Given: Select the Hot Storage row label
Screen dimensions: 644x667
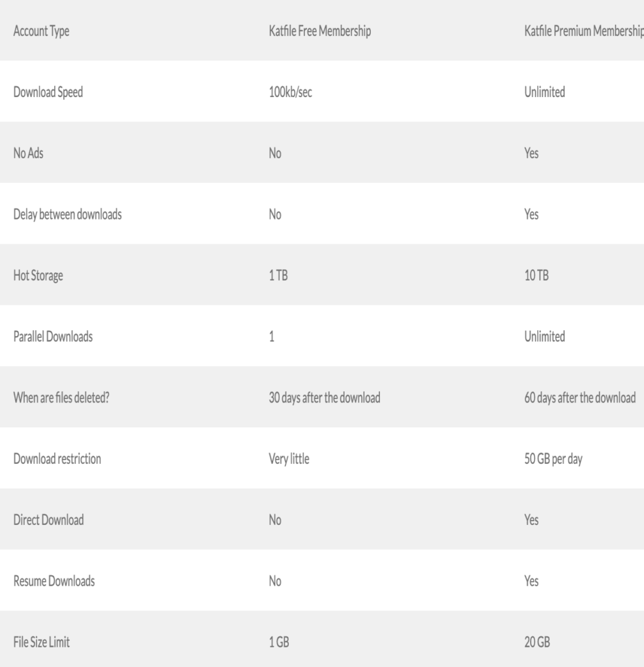Looking at the screenshot, I should [38, 276].
